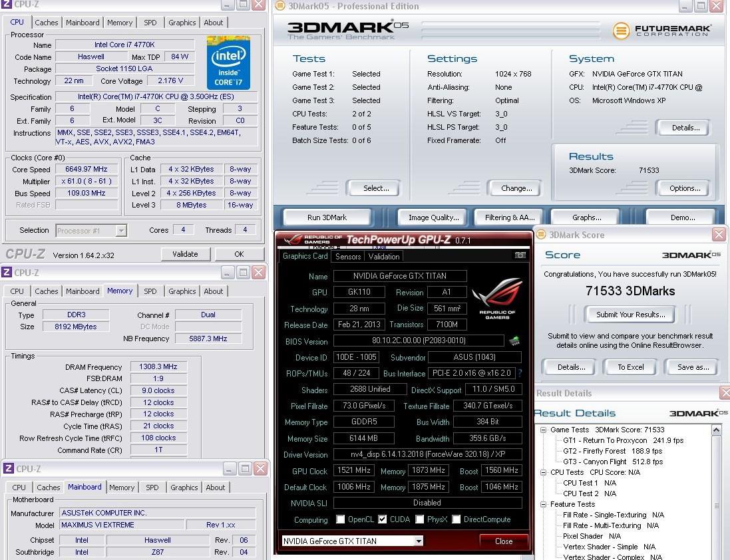The width and height of the screenshot is (730, 560).
Task: Click DRAM Frequency value 1308.3 MHz
Action: (158, 366)
